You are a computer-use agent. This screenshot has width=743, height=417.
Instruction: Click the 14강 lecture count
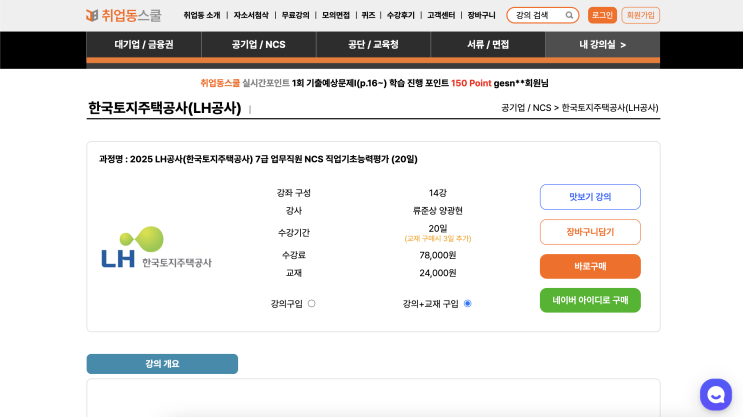[437, 193]
